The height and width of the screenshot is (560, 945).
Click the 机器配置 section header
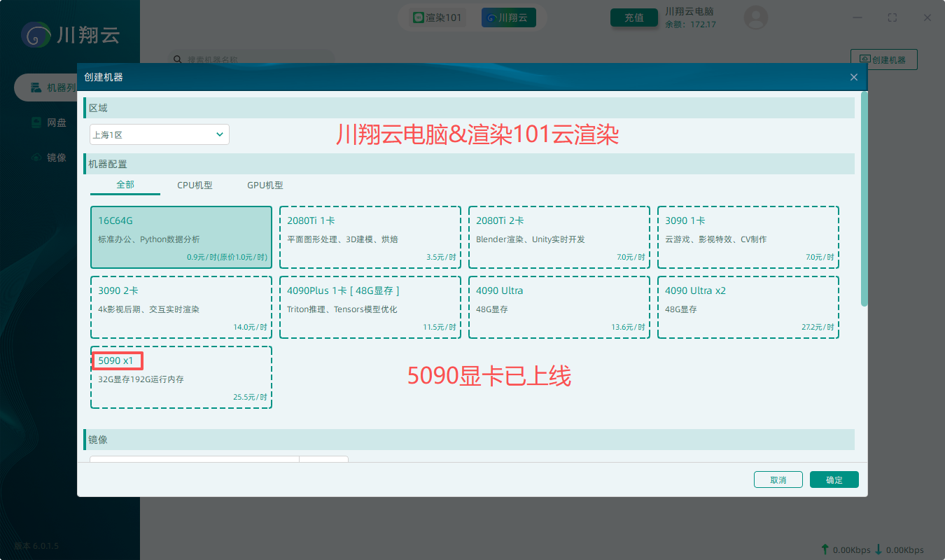pos(469,164)
